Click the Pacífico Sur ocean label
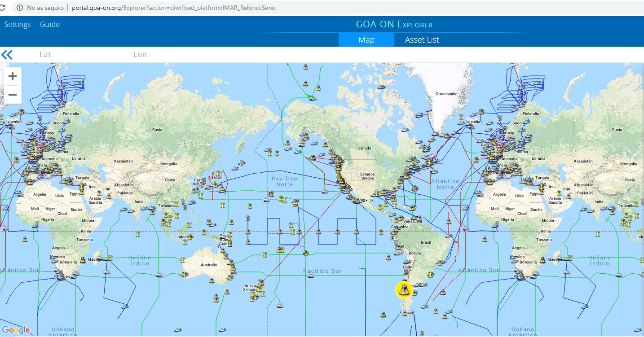Image resolution: width=644 pixels, height=337 pixels. point(322,271)
